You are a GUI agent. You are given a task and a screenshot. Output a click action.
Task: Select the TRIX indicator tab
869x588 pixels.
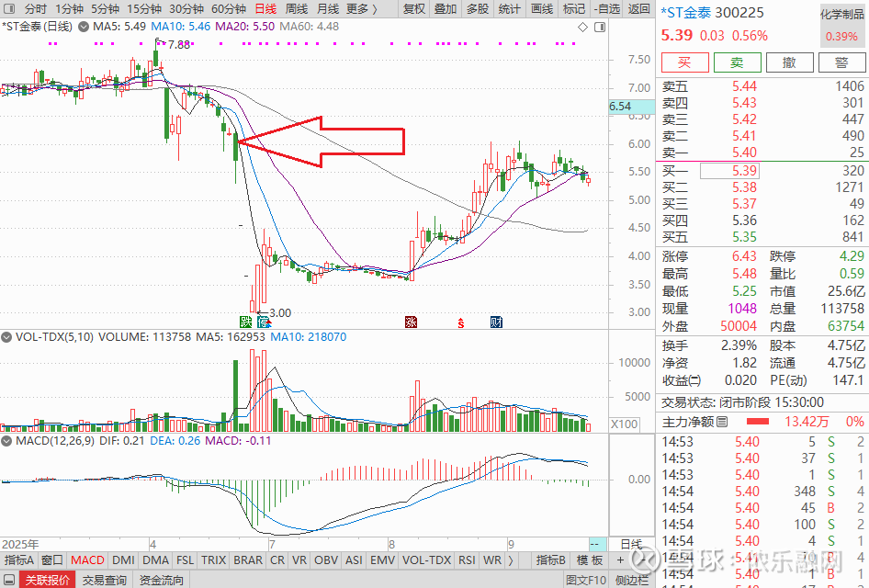point(213,560)
